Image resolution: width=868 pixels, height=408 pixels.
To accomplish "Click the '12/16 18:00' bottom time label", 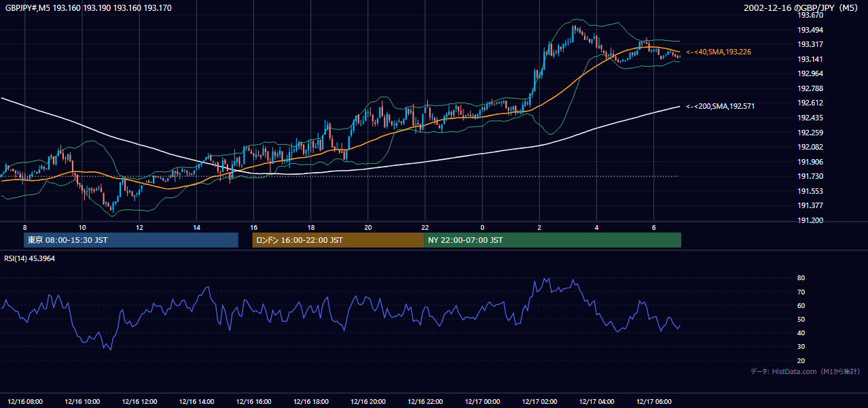I will [x=310, y=402].
